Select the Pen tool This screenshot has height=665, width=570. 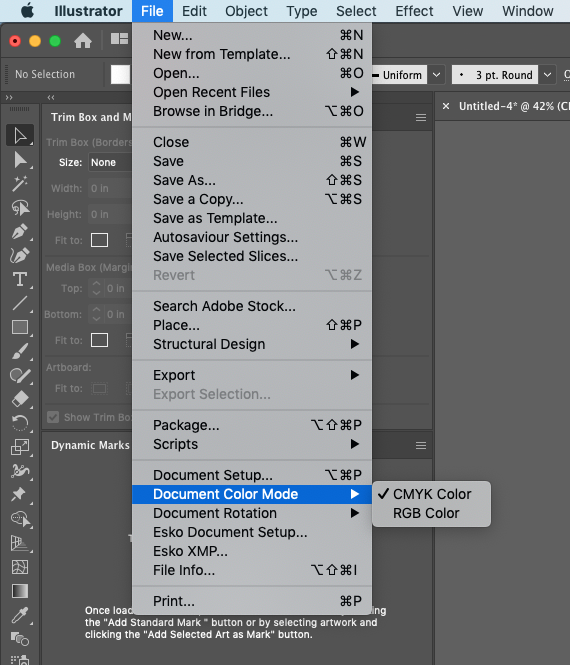click(x=20, y=232)
